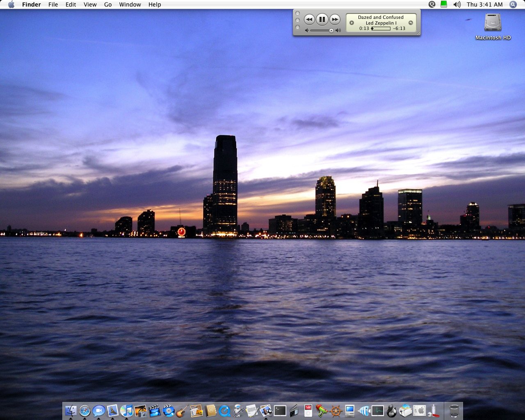Open Preview from the Dock
Image resolution: width=525 pixels, height=420 pixels.
point(266,411)
